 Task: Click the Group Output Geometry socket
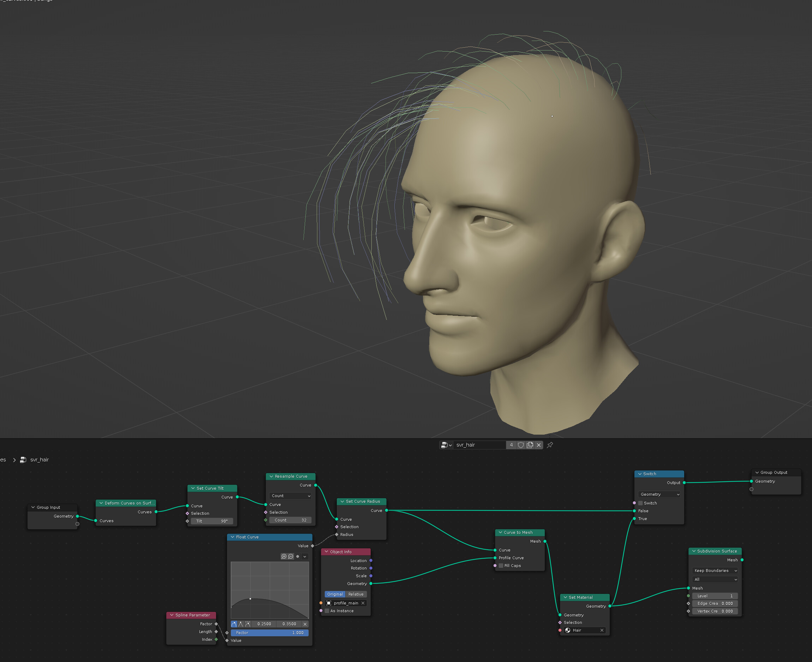click(751, 482)
